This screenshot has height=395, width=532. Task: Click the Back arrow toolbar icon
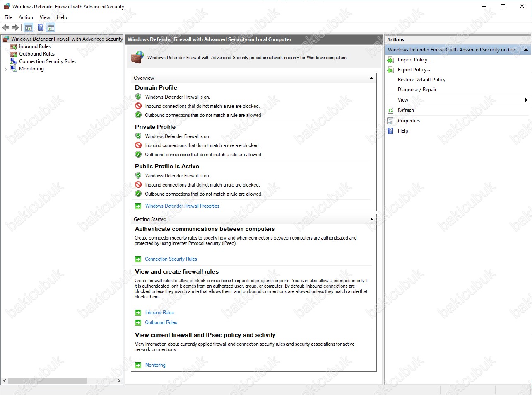coord(6,27)
